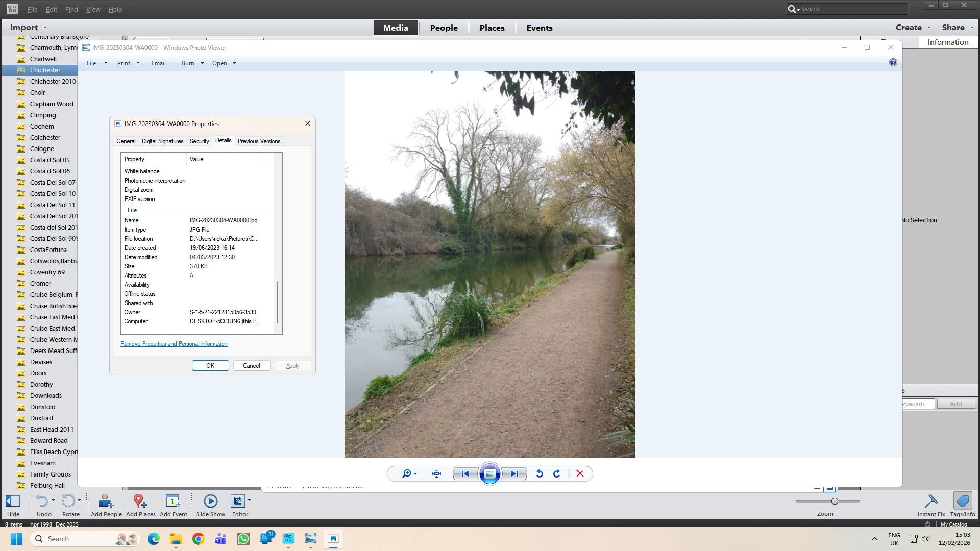Click Remove Properties and Personal Information link
980x551 pixels.
(174, 344)
